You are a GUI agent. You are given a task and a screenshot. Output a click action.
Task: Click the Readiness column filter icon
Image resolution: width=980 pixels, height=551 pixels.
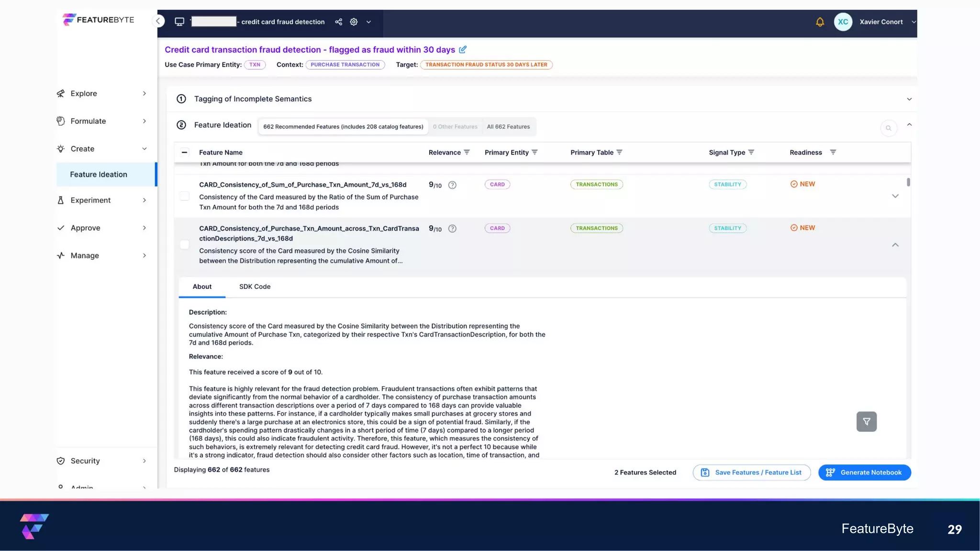pos(833,152)
